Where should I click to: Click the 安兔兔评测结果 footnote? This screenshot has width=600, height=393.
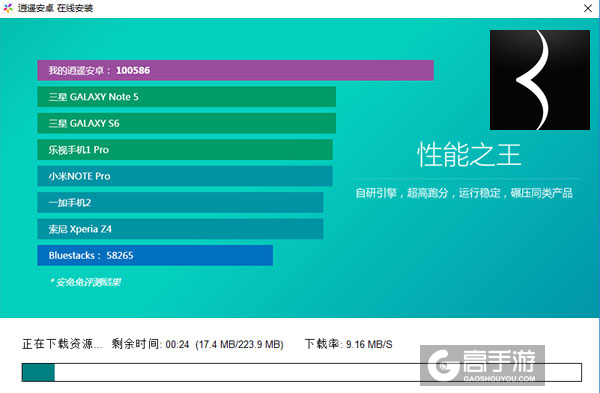coord(85,282)
